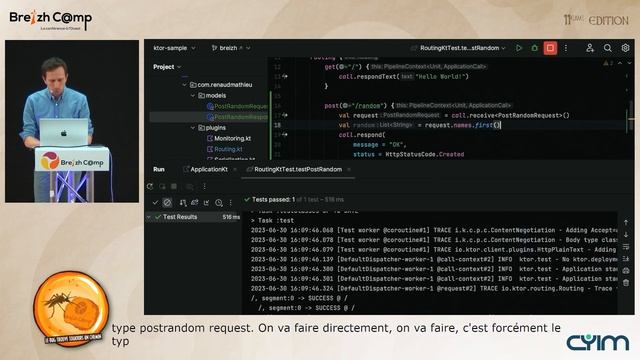This screenshot has height=360, width=640.
Task: Click the 'Tests passed: 1' status text
Action: click(x=273, y=200)
